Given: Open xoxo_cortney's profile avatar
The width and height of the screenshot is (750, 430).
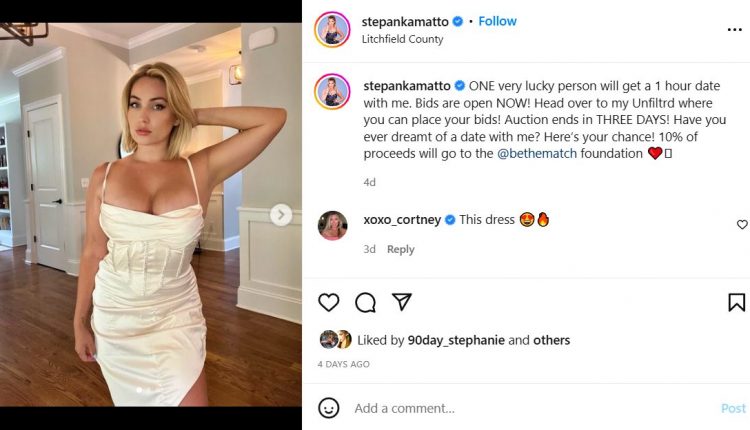Looking at the screenshot, I should (332, 225).
